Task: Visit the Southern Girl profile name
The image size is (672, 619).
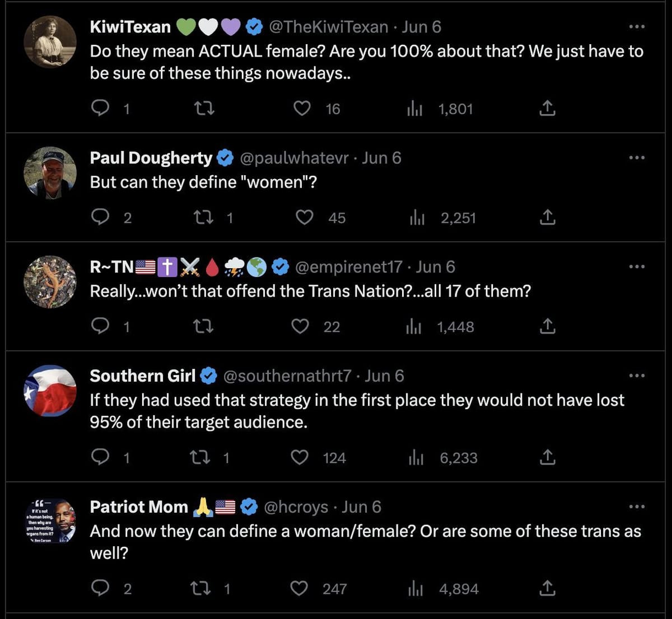Action: (143, 376)
